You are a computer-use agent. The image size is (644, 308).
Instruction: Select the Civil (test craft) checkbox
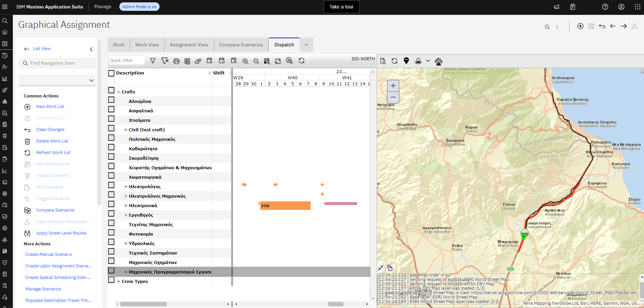(111, 128)
